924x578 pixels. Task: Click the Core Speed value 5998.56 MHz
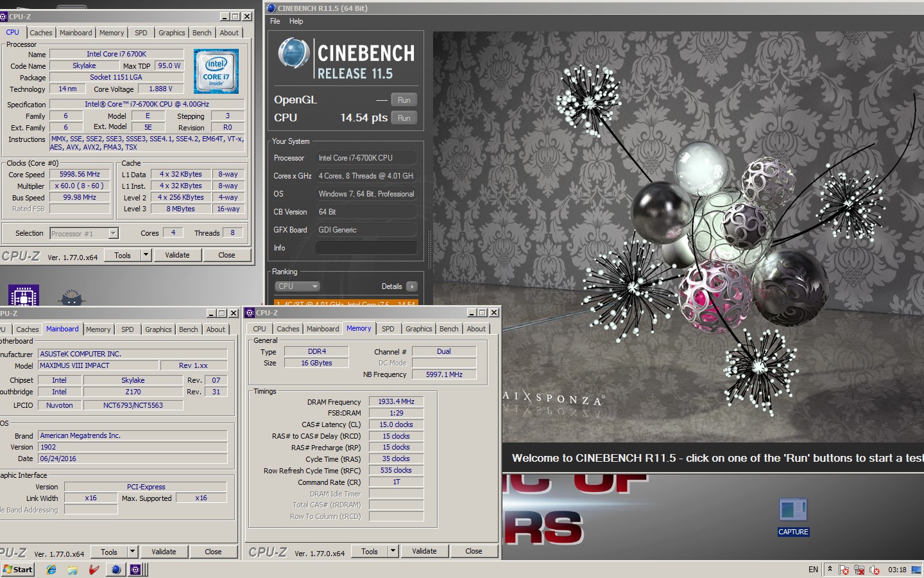pyautogui.click(x=80, y=175)
